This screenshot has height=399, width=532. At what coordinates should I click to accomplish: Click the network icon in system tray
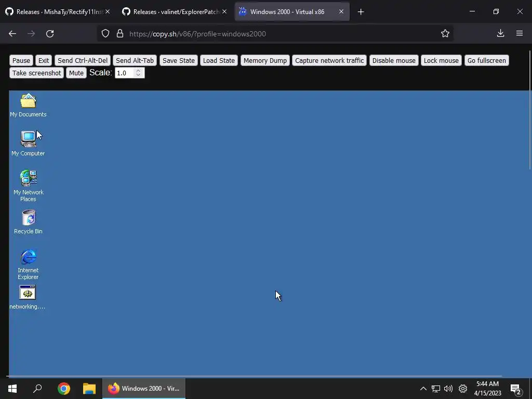(436, 389)
